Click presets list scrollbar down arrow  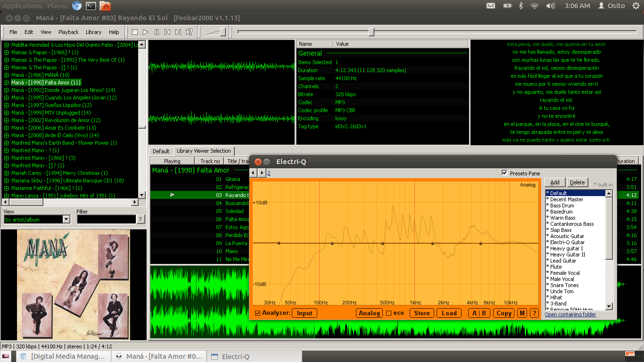(609, 306)
